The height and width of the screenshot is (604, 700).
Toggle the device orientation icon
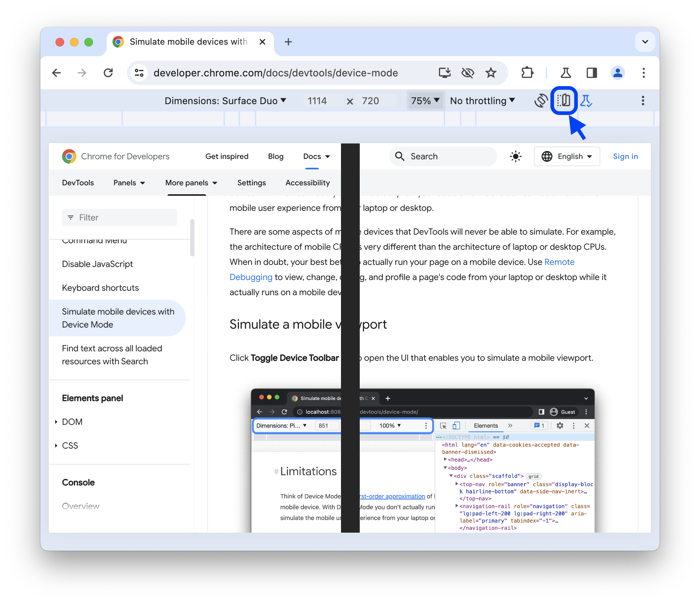pos(540,101)
